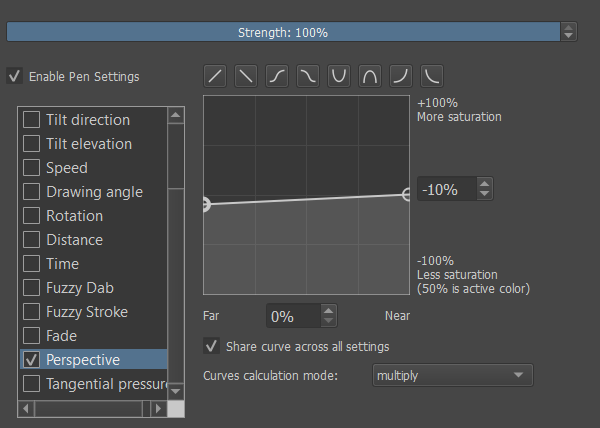Screen dimensions: 600x428
Task: Increase the -10% curve value spinner
Action: tap(484, 184)
